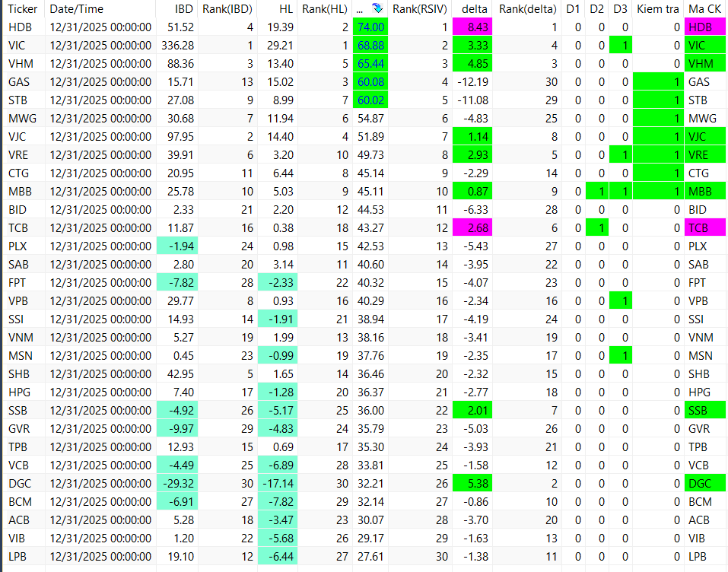
Task: Click the delta value -12.19
Action: click(x=472, y=82)
